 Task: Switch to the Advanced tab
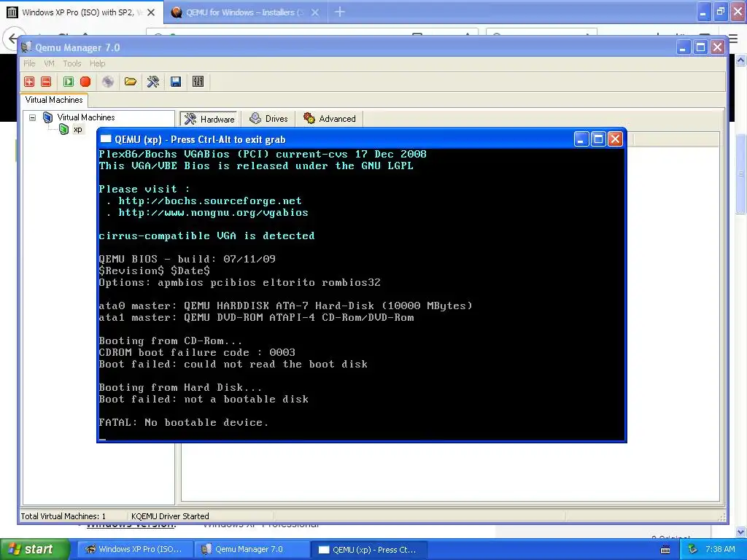click(330, 119)
